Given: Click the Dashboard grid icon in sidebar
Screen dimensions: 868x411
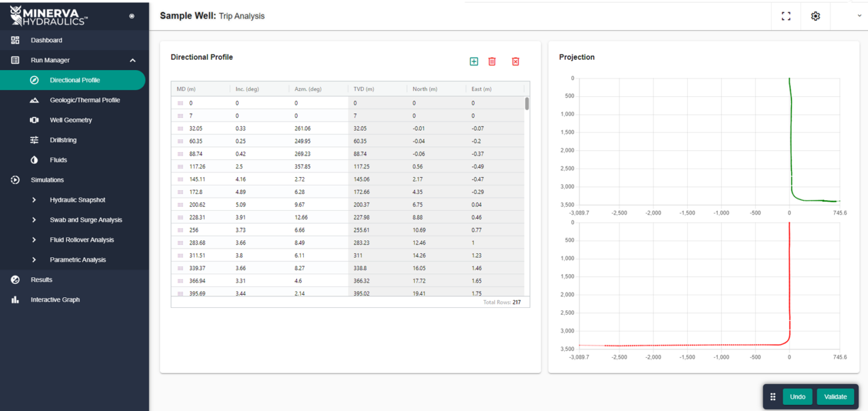Looking at the screenshot, I should [16, 40].
